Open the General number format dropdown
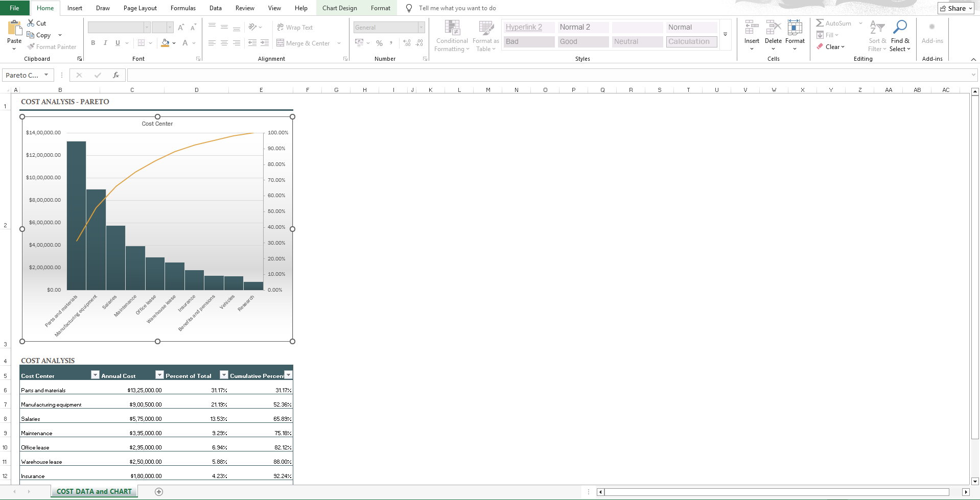The image size is (980, 500). tap(422, 27)
